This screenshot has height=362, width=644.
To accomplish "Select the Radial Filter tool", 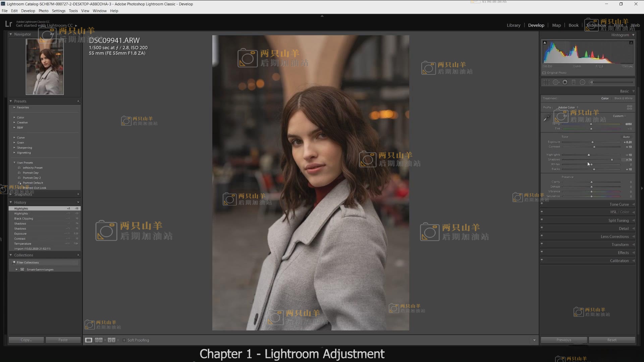I will [583, 82].
